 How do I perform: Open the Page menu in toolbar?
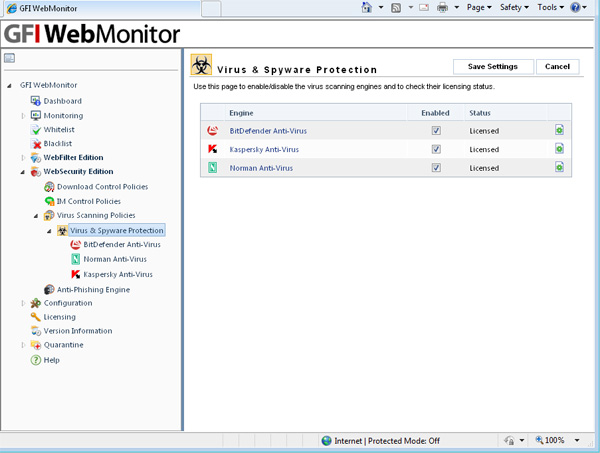pyautogui.click(x=479, y=7)
